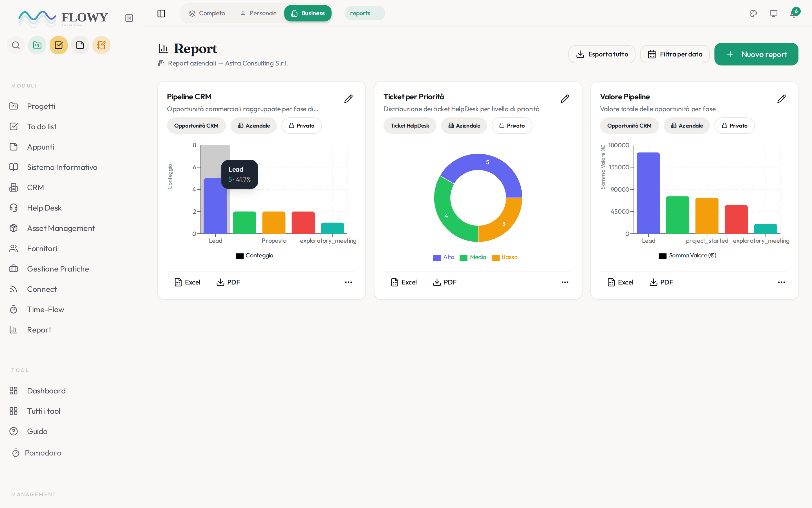Toggle Privato on Ticket per Priorità card
Image resolution: width=812 pixels, height=508 pixels.
[x=512, y=126]
